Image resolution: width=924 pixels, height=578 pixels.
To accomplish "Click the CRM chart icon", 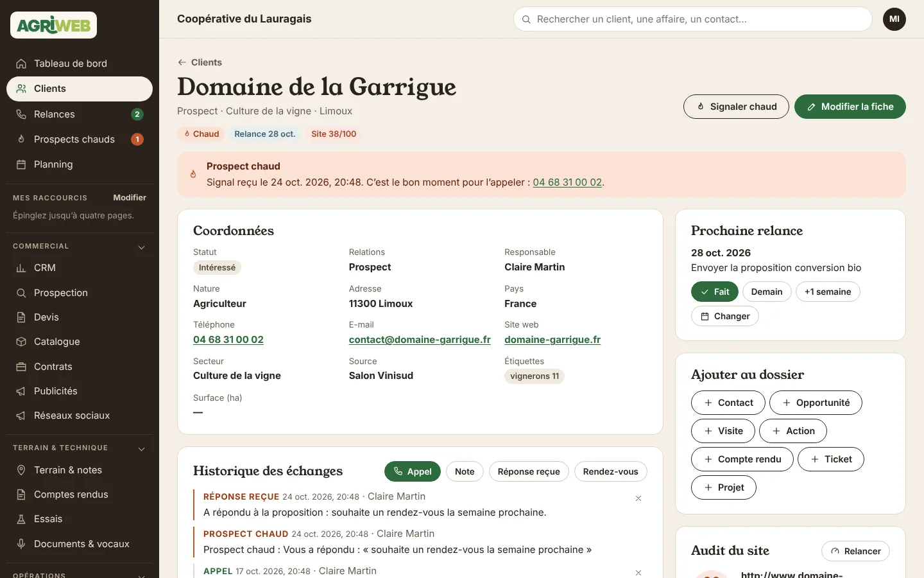I will coord(21,268).
